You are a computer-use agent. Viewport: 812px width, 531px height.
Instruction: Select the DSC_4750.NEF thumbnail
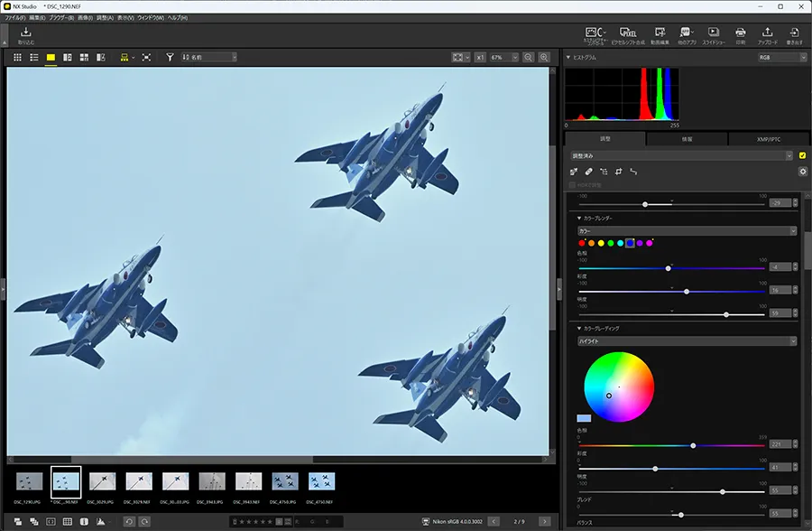(x=322, y=481)
